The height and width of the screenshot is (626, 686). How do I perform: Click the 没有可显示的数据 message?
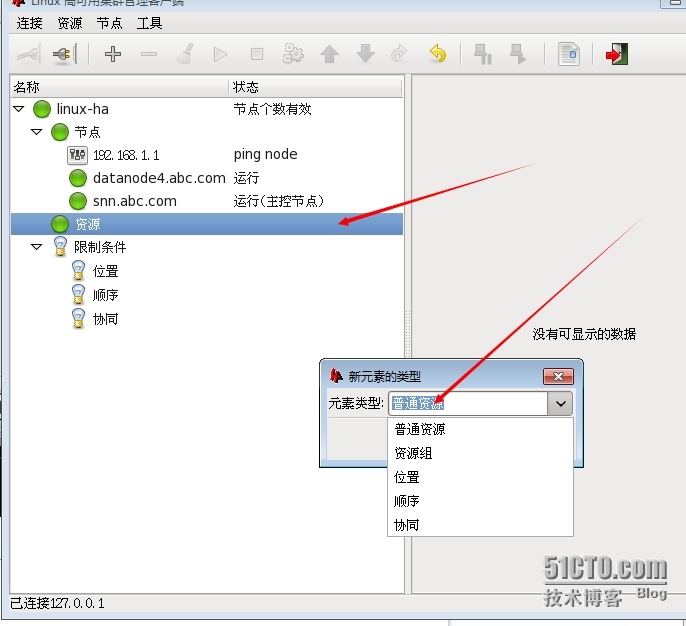(x=584, y=334)
